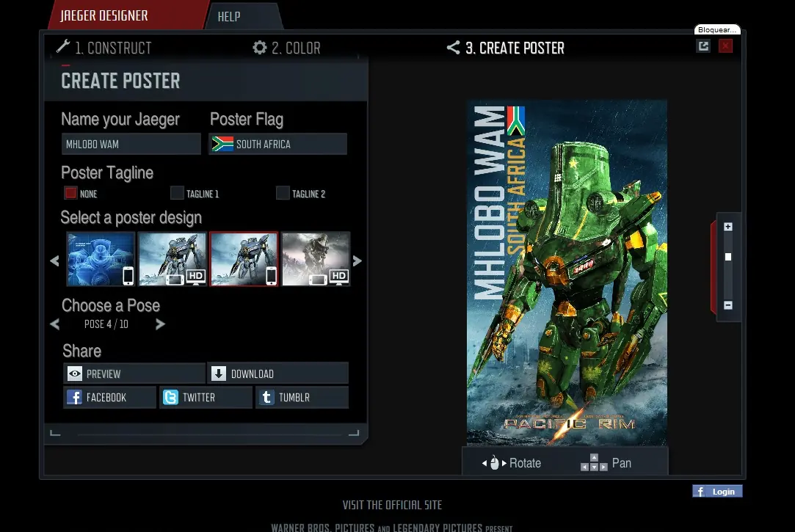Screen dimensions: 795x532
Task: Share the poster to Tumblr
Action: [302, 397]
